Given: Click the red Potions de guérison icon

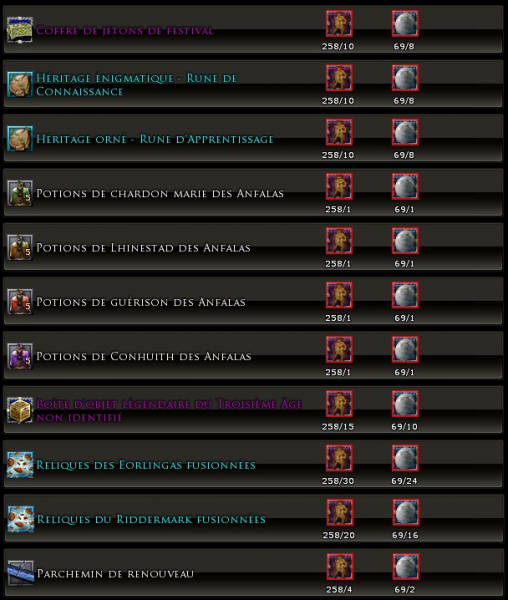Looking at the screenshot, I should (20, 302).
